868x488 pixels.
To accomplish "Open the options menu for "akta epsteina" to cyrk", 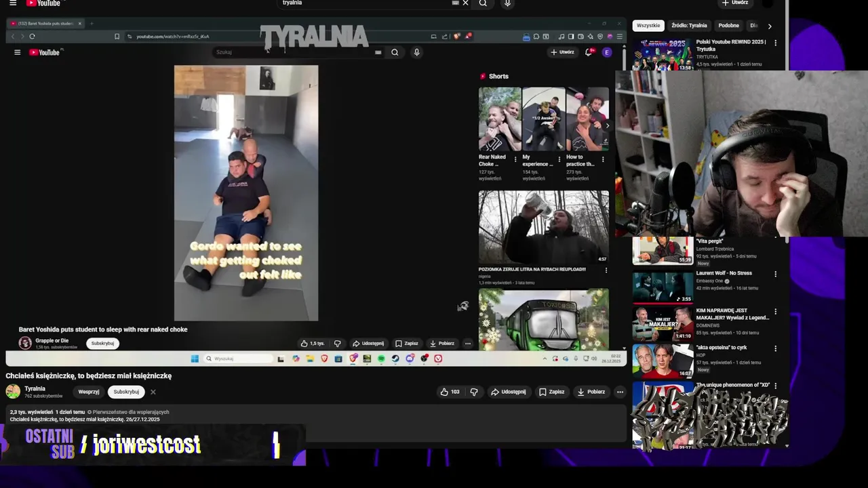I will coord(775,348).
